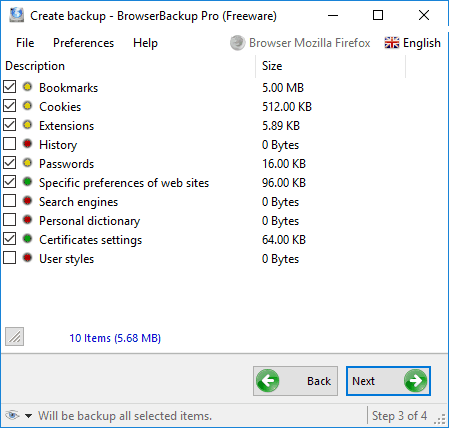449x428 pixels.
Task: Click the Firefox browser icon in menu bar
Action: [x=237, y=43]
